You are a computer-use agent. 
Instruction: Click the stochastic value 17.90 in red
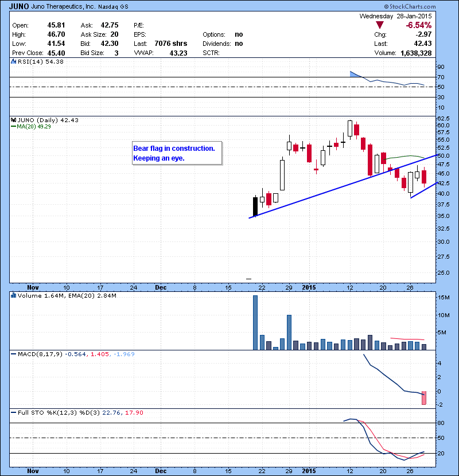(134, 412)
